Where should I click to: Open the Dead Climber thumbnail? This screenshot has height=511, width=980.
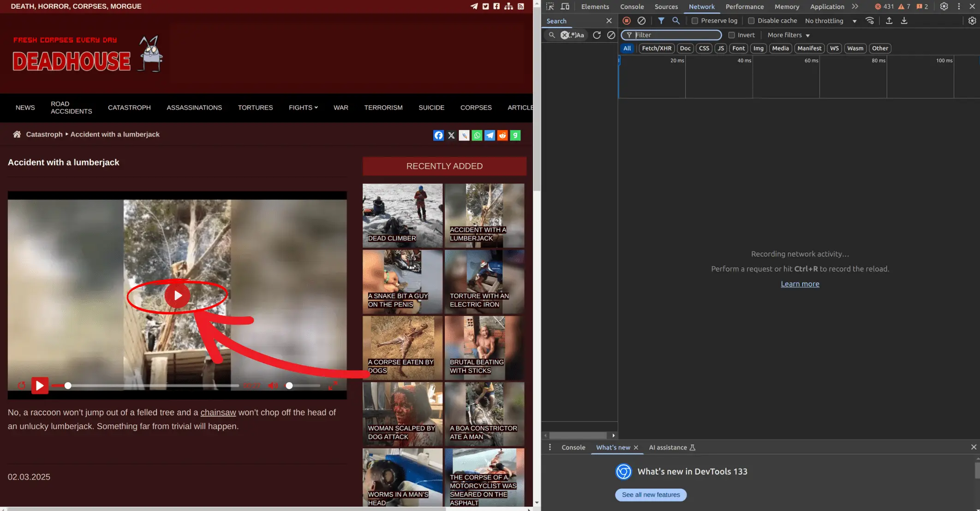pyautogui.click(x=402, y=216)
